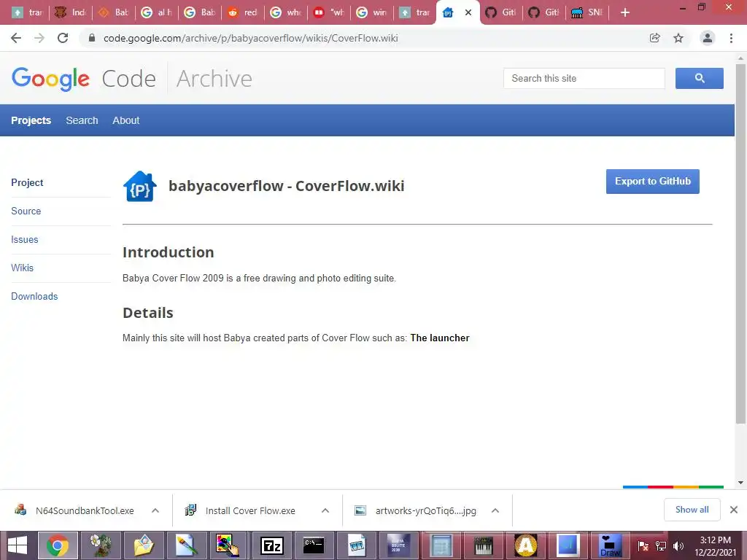Switch to the 'whe' Google tab
The image size is (747, 560).
(286, 12)
